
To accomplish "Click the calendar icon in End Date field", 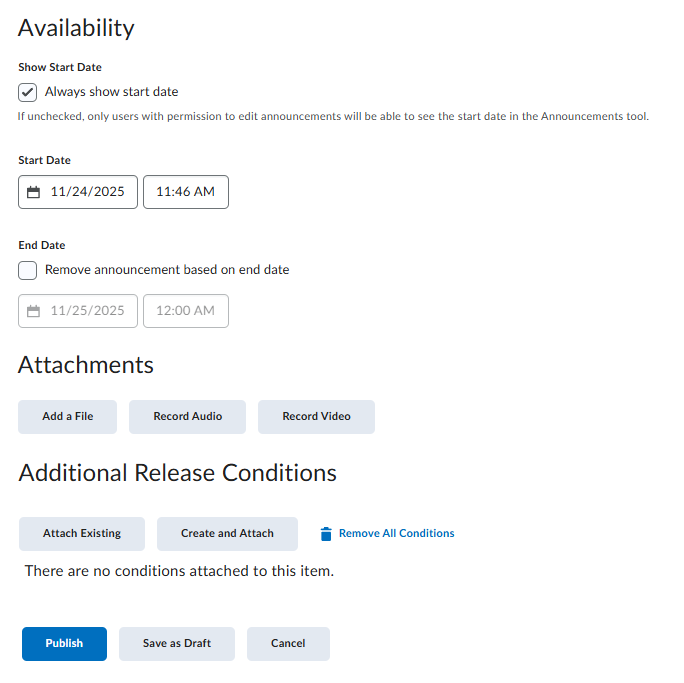I will [x=33, y=311].
